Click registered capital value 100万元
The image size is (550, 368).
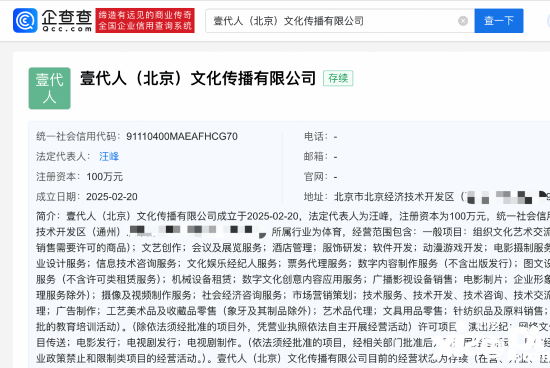105,177
